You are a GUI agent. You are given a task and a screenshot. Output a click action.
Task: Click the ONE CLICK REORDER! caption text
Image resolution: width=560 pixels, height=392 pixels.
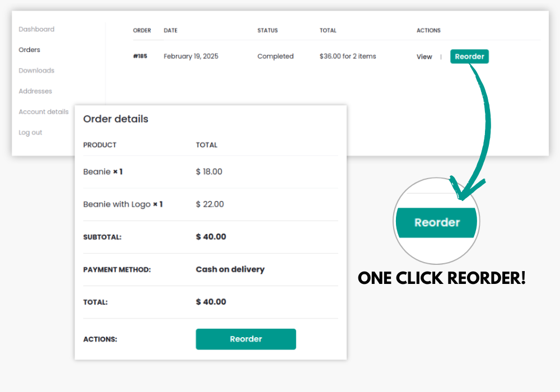pos(441,278)
